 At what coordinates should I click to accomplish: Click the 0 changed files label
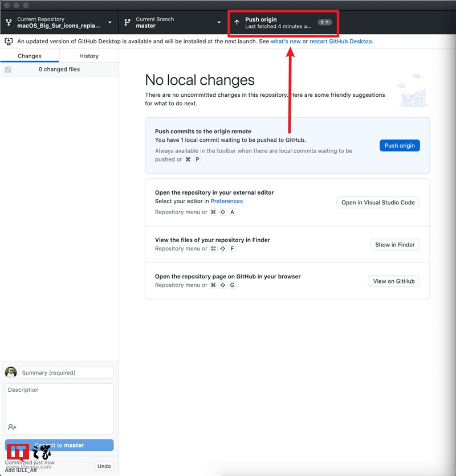point(59,69)
